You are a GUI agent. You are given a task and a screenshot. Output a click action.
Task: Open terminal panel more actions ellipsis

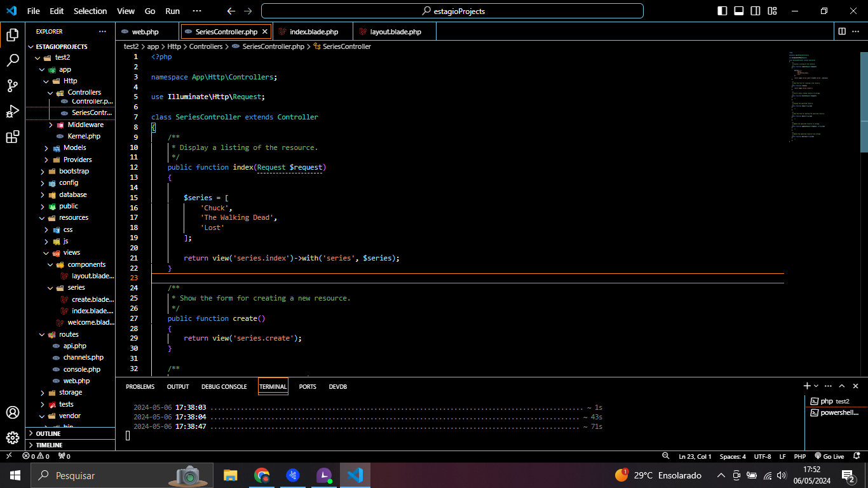coord(829,386)
